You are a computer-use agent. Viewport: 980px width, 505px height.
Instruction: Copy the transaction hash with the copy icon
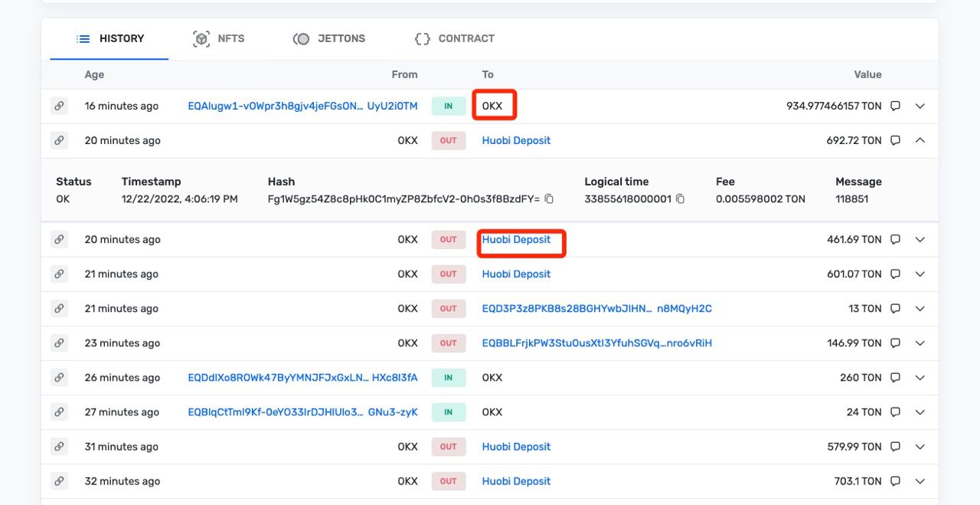pos(549,199)
